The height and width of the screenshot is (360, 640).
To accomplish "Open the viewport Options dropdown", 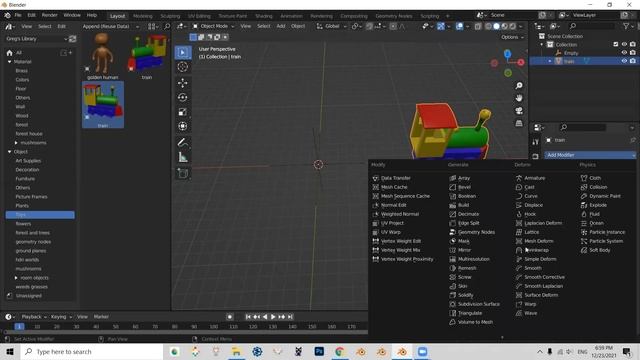I will click(x=512, y=37).
